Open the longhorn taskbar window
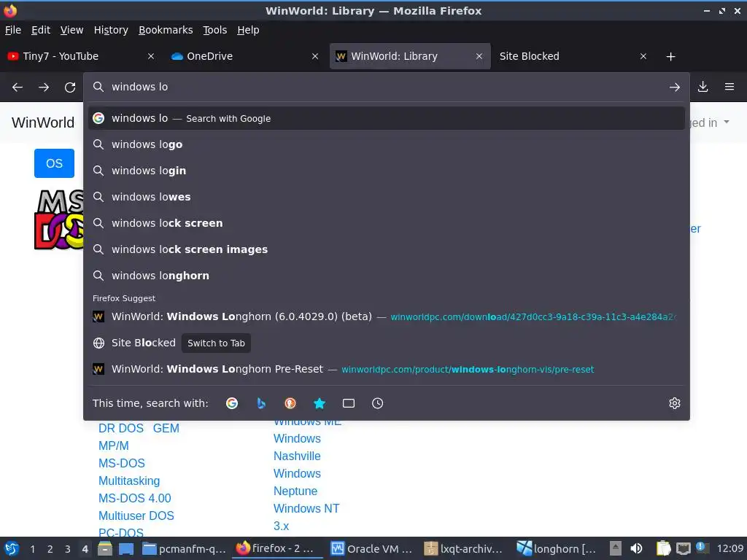747x560 pixels. click(x=557, y=548)
